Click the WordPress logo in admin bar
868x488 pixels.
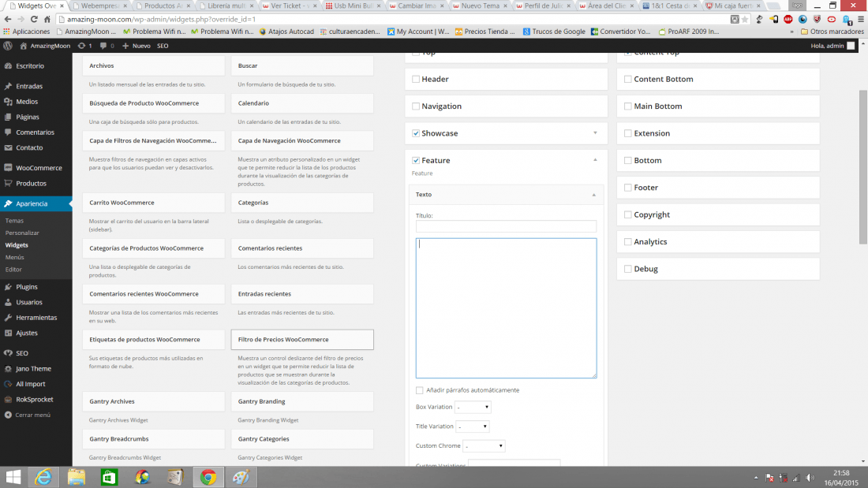click(x=8, y=46)
